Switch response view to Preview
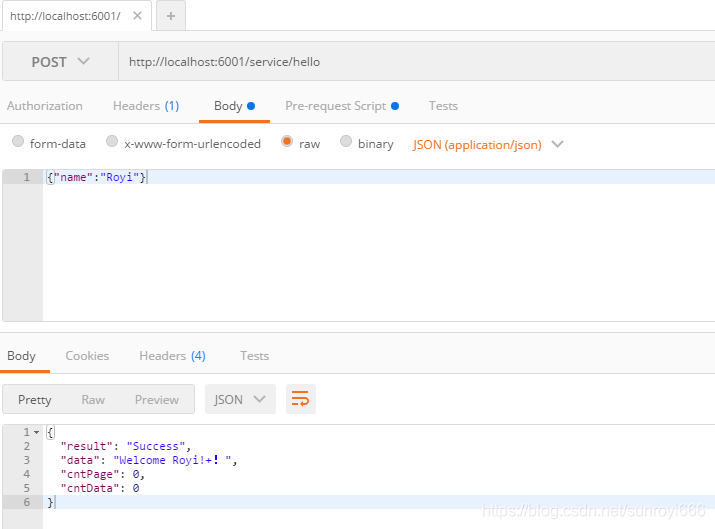 click(x=156, y=399)
